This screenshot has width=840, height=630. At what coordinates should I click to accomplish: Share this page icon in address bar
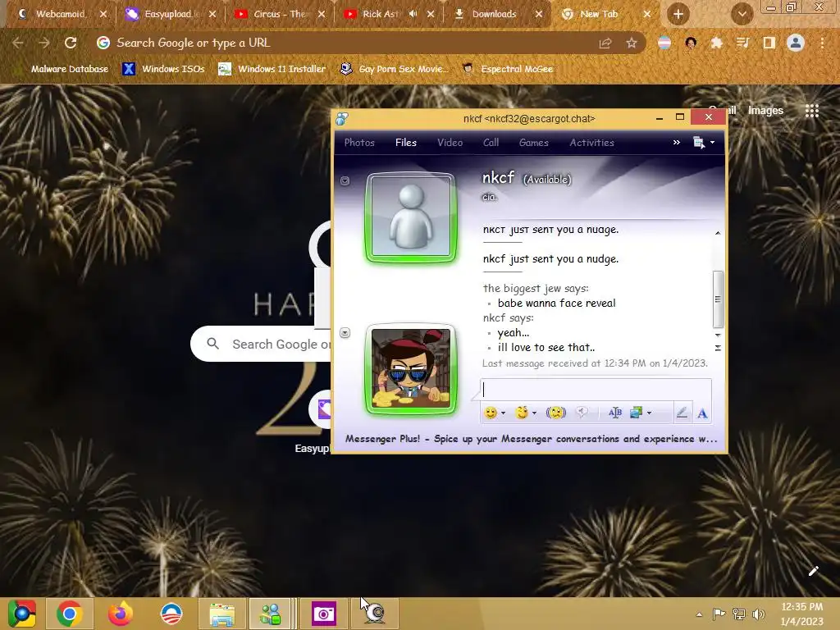coord(605,43)
